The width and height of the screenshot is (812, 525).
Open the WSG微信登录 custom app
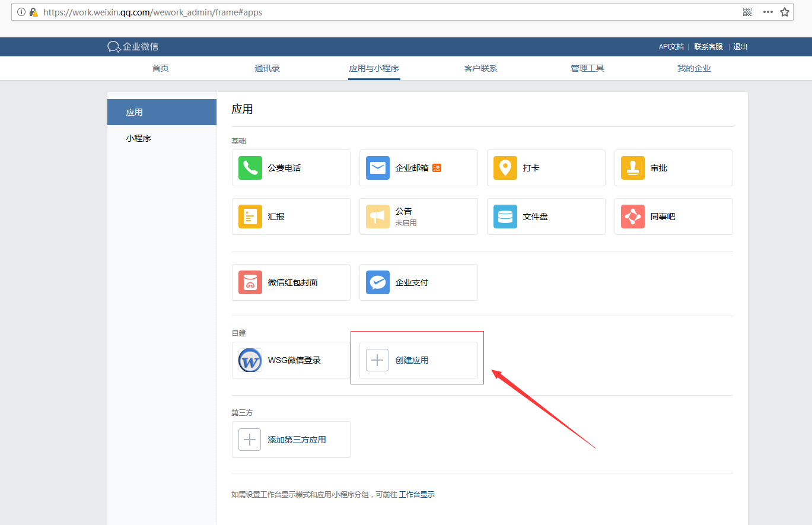tap(291, 360)
